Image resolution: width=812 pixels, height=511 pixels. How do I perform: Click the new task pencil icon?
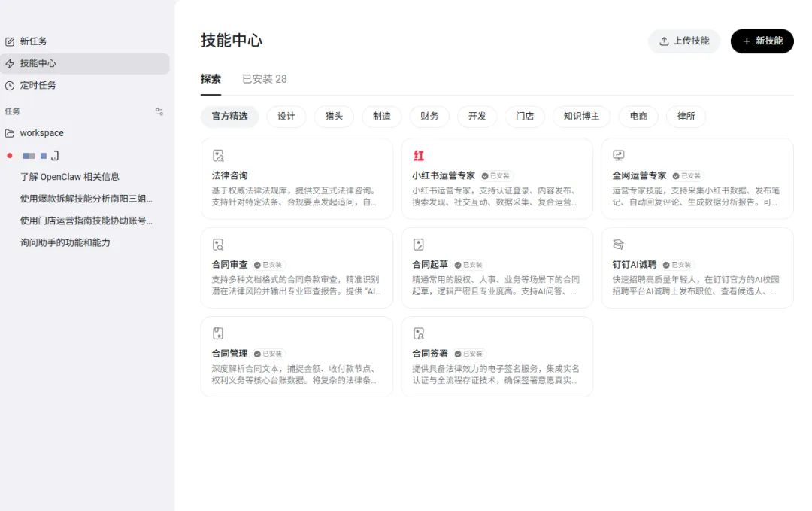(x=10, y=41)
